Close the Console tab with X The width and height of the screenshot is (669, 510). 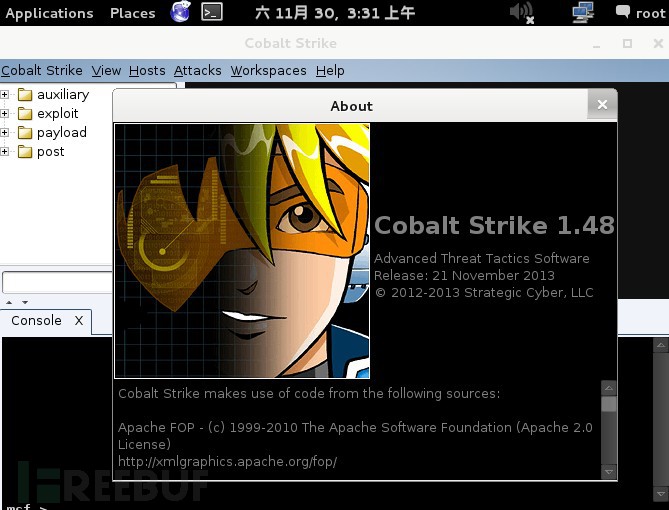(x=79, y=321)
